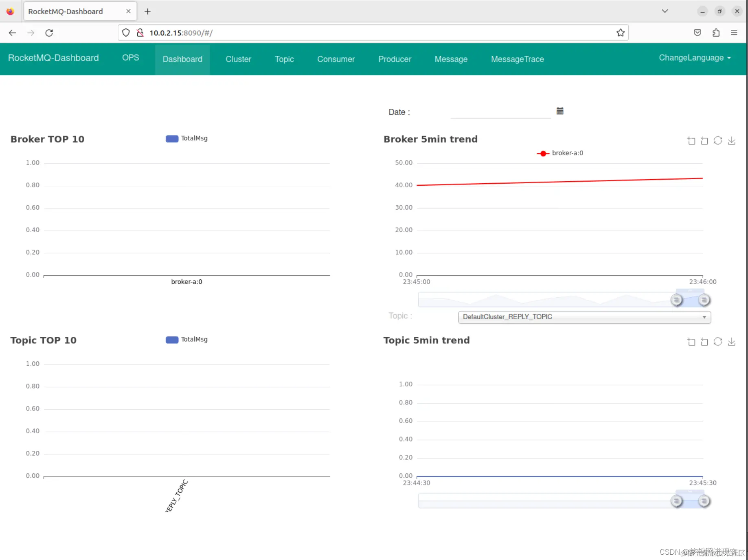
Task: Open the Topic selector DefaultCluster_REPLY_TOPIC
Action: point(584,317)
